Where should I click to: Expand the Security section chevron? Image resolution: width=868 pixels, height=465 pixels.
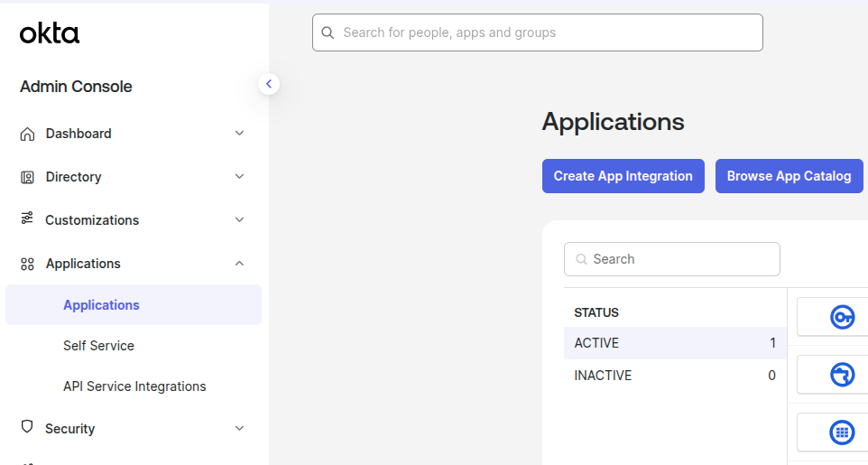coord(239,429)
